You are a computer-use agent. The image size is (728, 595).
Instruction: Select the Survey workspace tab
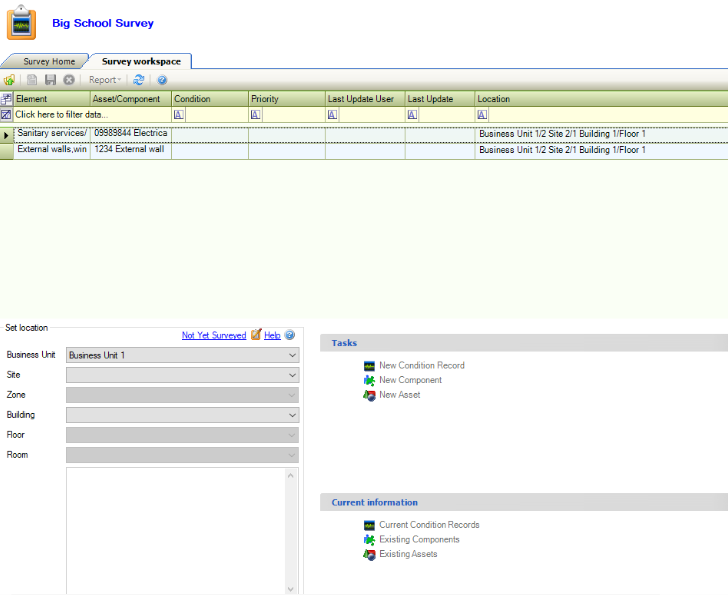pyautogui.click(x=141, y=62)
